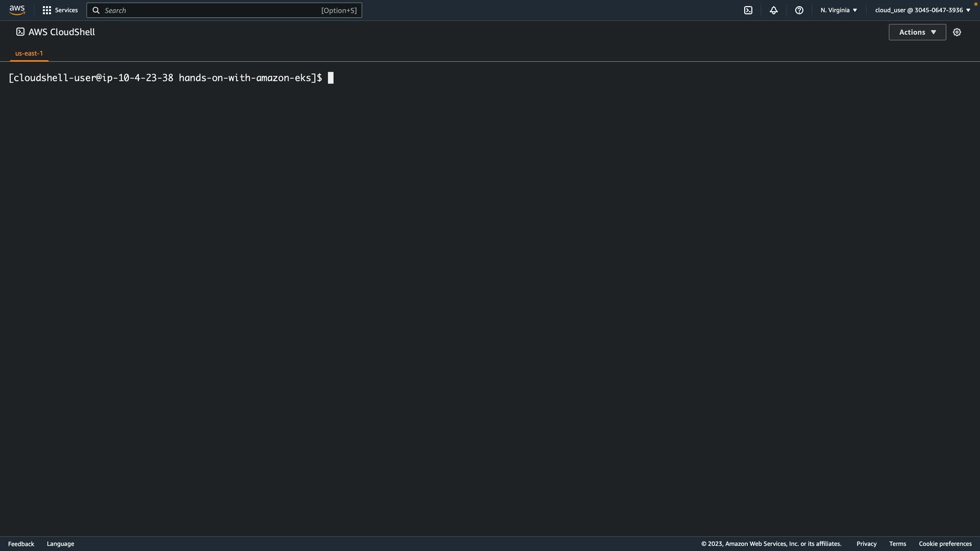
Task: Open Cookie preferences in the footer
Action: coord(945,544)
